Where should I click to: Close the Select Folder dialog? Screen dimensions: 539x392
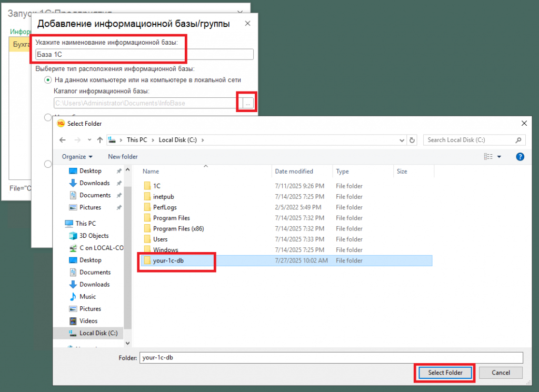tap(524, 123)
